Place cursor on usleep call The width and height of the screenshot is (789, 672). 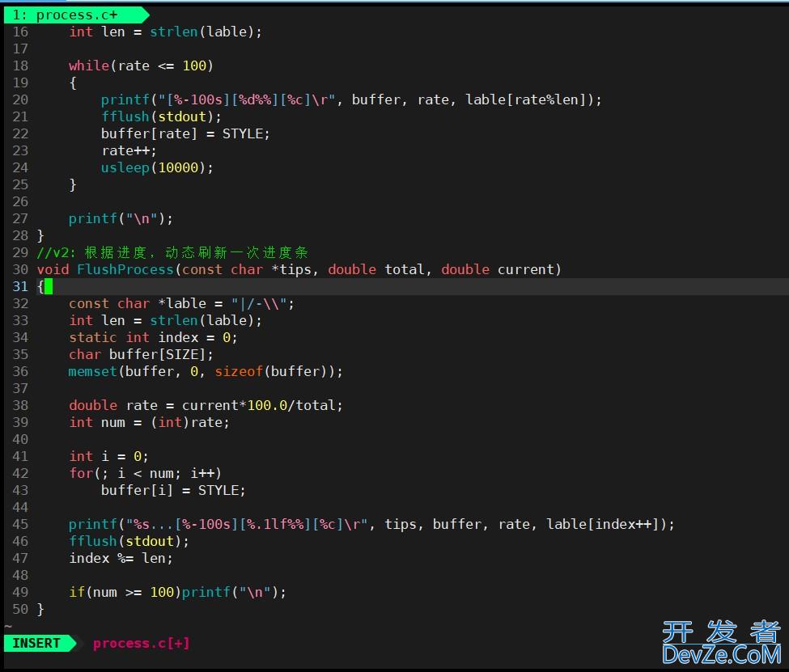pyautogui.click(x=125, y=167)
